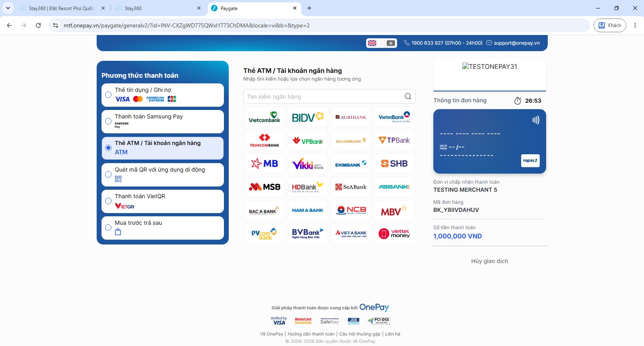Select MSB bank logo

point(265,187)
